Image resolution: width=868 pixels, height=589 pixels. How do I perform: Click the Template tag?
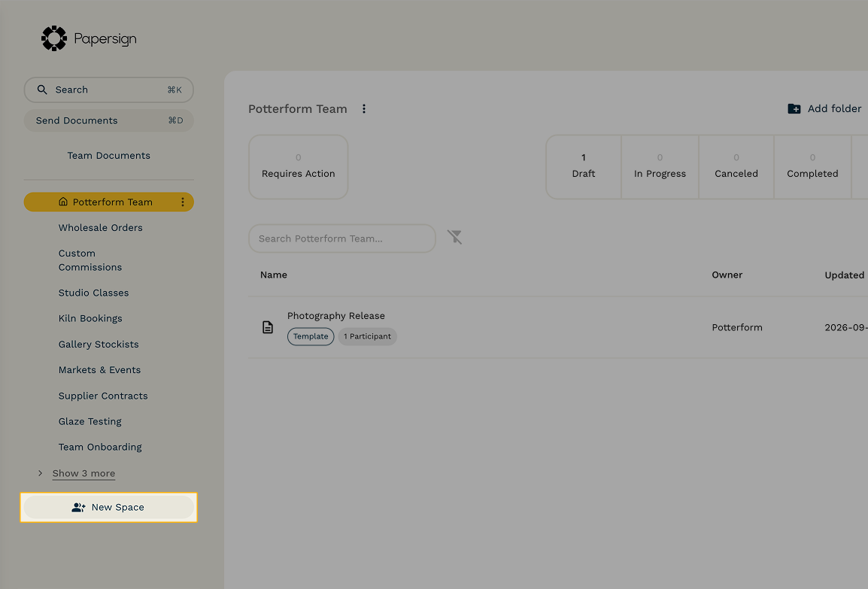pos(311,336)
